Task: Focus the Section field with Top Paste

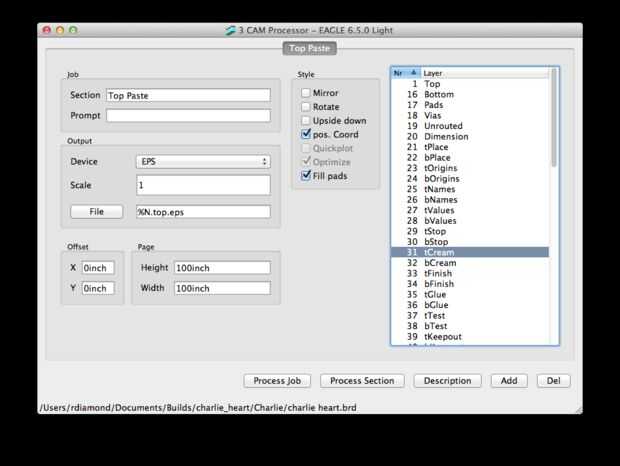Action: click(188, 95)
